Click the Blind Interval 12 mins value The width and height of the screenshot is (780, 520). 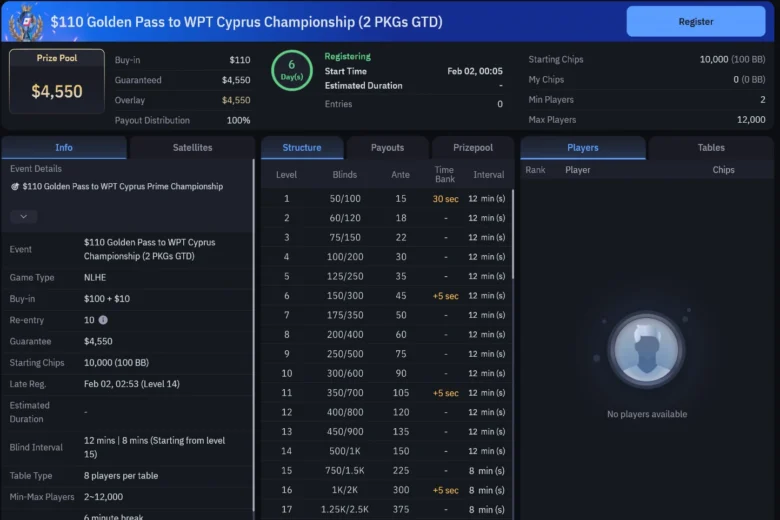154,447
